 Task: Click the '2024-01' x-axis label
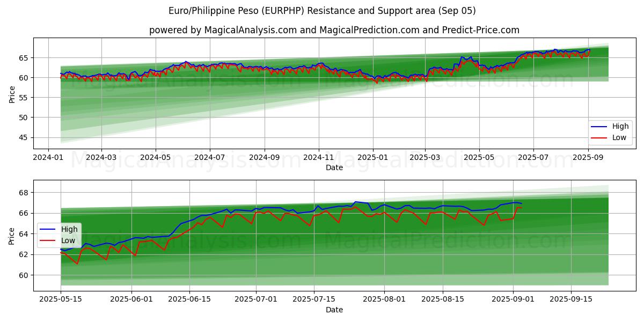49,157
